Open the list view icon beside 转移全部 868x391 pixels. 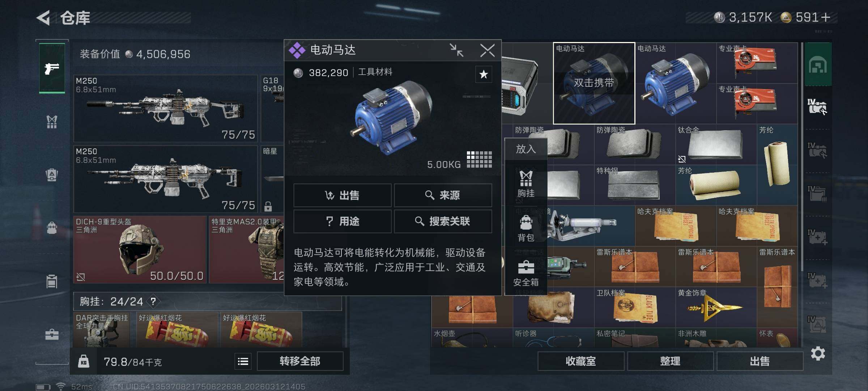[243, 361]
